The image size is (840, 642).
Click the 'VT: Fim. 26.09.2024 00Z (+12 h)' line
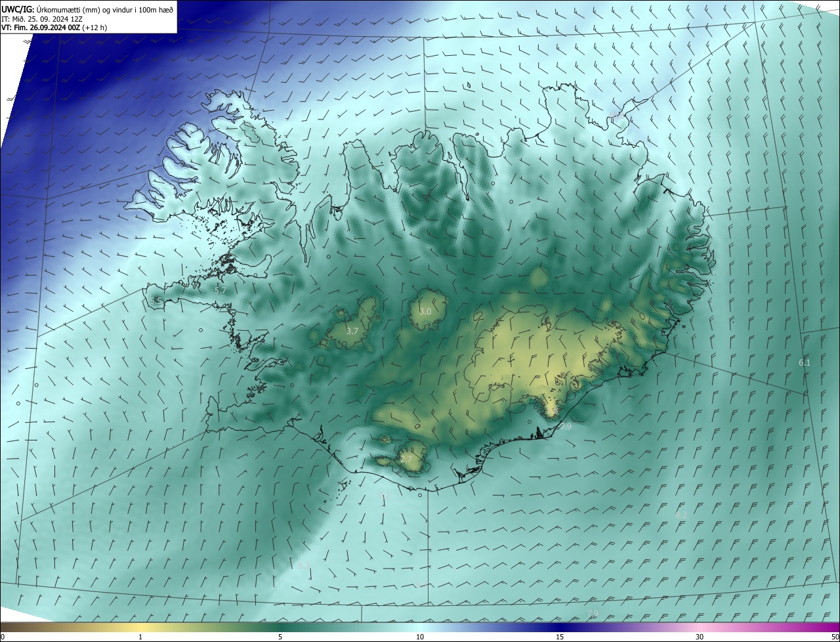[54, 28]
